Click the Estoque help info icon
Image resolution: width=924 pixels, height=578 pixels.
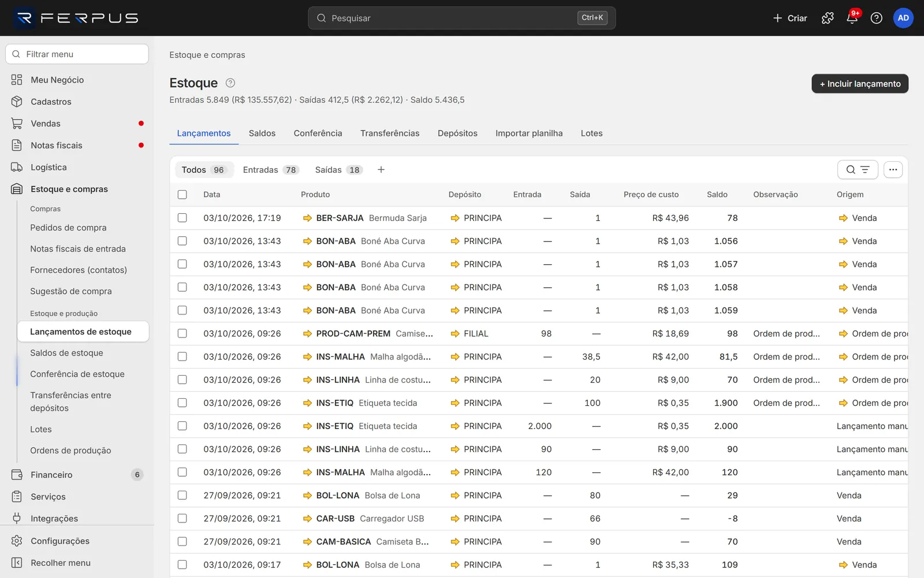(x=230, y=83)
